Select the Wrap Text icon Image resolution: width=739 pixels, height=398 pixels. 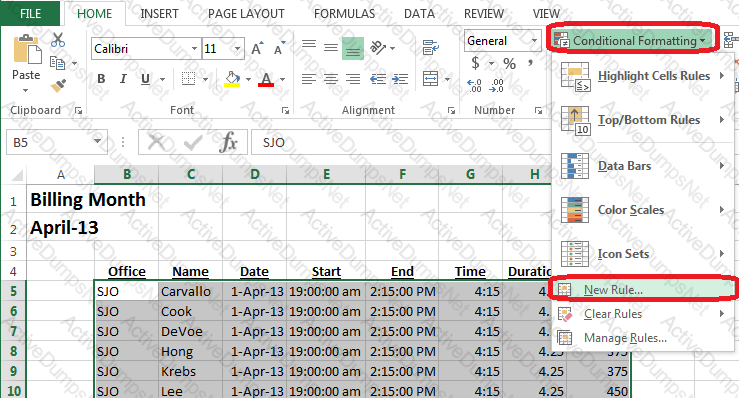430,48
